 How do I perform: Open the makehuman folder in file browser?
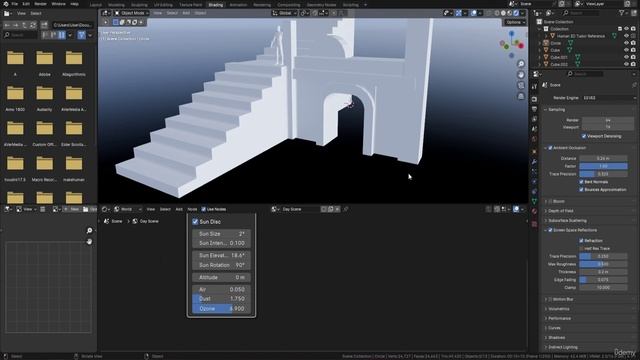[x=74, y=168]
